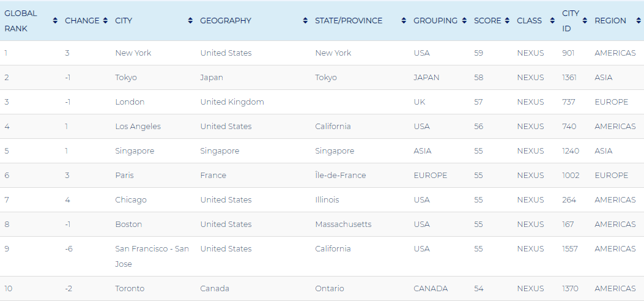Click the City ID sort arrows icon
This screenshot has width=644, height=301.
coord(585,21)
